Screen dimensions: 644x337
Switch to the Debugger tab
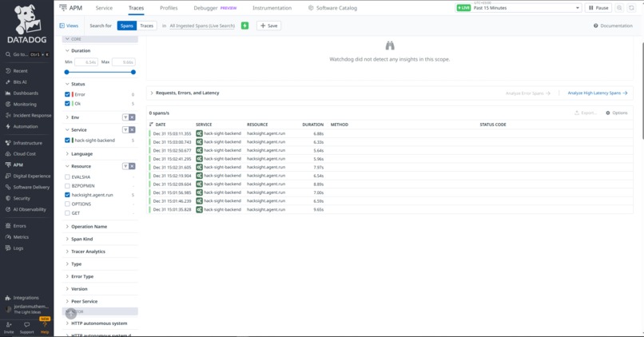tap(215, 8)
